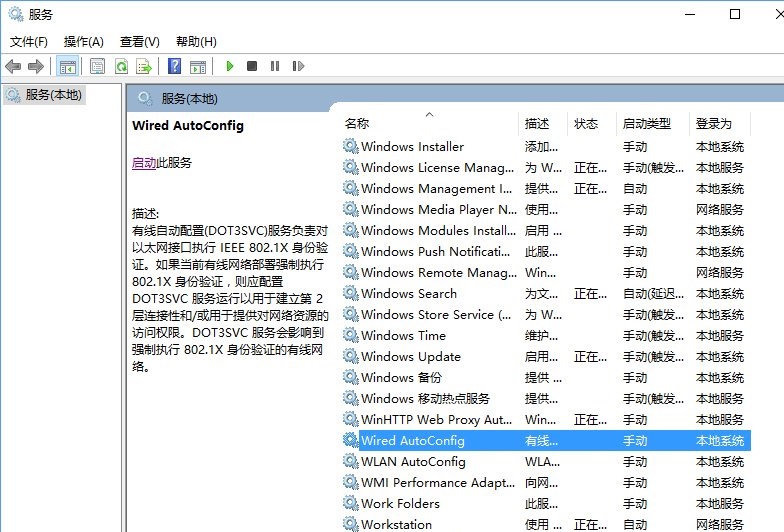Select the WLAN AutoConfig service row
This screenshot has height=532, width=784.
pos(413,461)
